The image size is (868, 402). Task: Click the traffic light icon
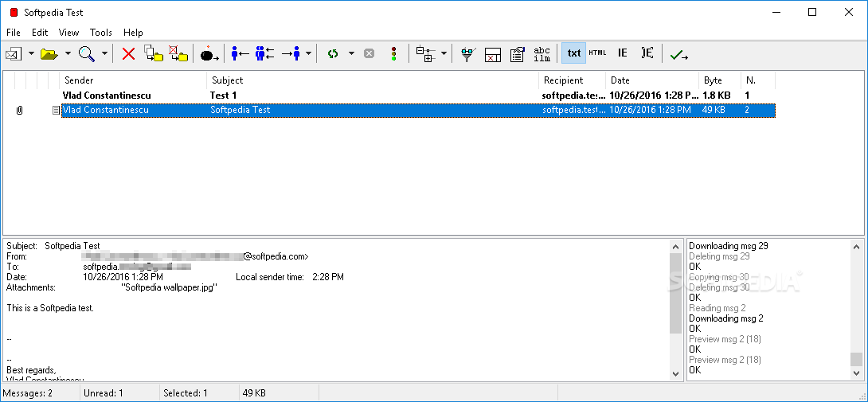click(394, 53)
